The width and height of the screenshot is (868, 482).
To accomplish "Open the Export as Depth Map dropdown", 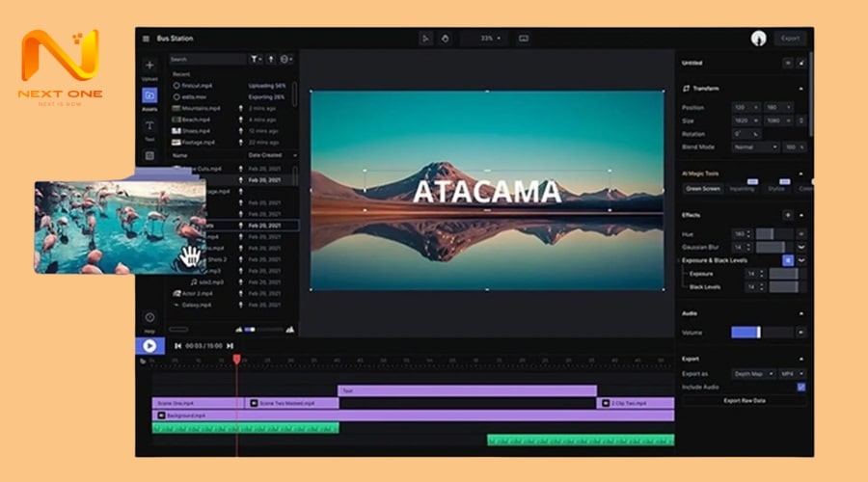I will pyautogui.click(x=755, y=373).
